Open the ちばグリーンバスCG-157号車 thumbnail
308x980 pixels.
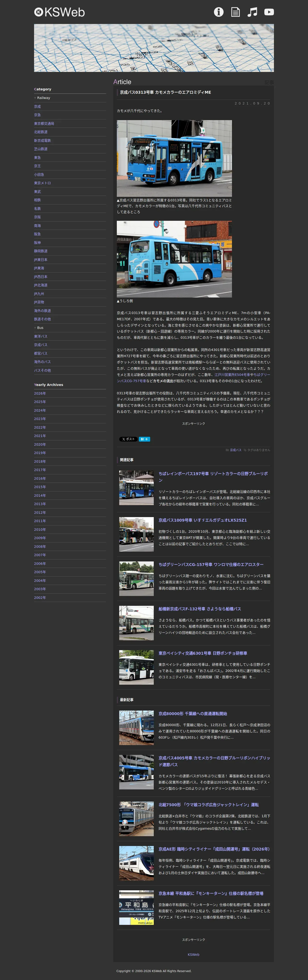[x=136, y=579]
